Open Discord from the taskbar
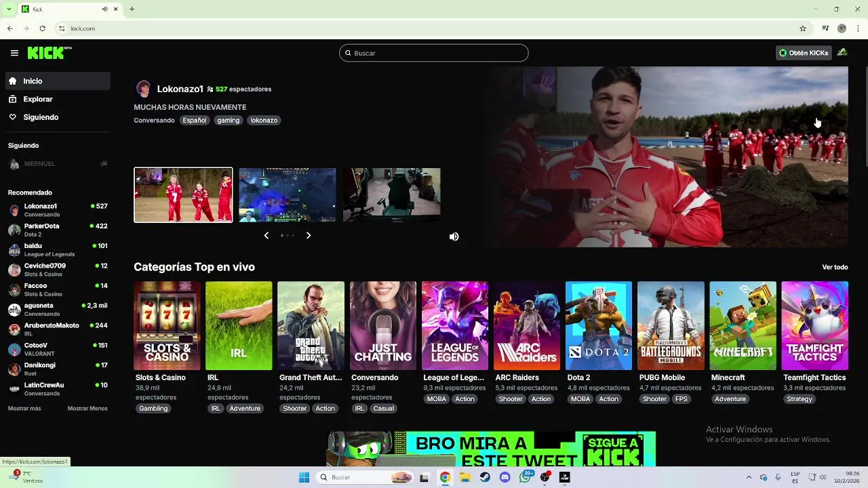 (x=505, y=477)
